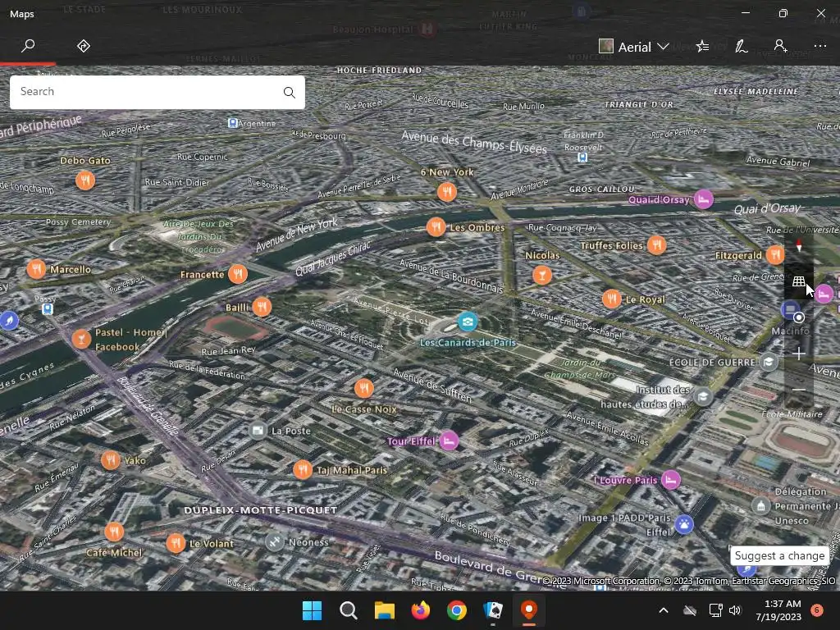The width and height of the screenshot is (840, 630).
Task: Rotate to north using compass control
Action: (799, 246)
